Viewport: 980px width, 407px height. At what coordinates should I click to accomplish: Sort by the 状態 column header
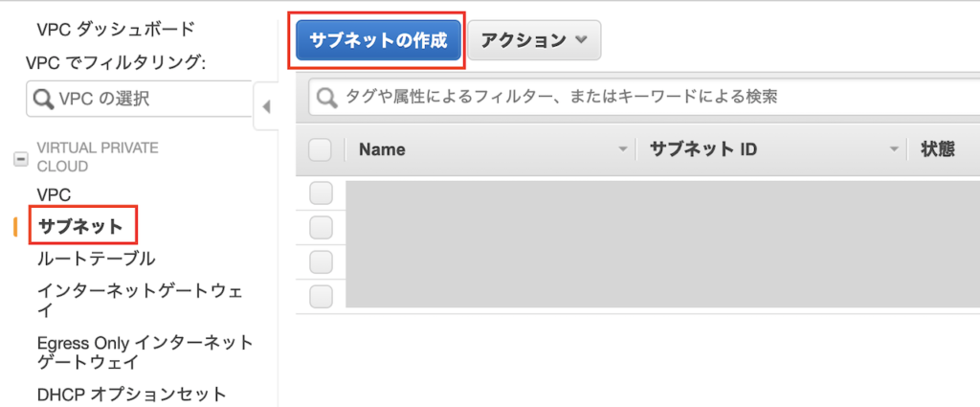click(937, 149)
